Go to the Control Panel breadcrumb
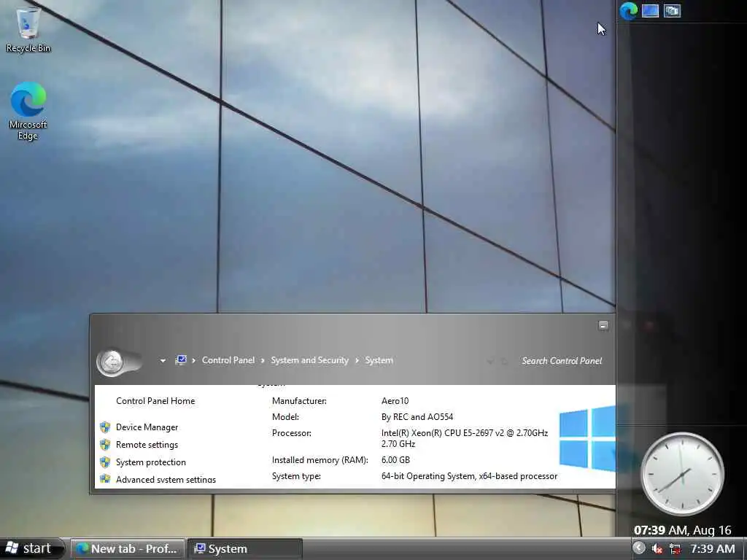 (228, 360)
